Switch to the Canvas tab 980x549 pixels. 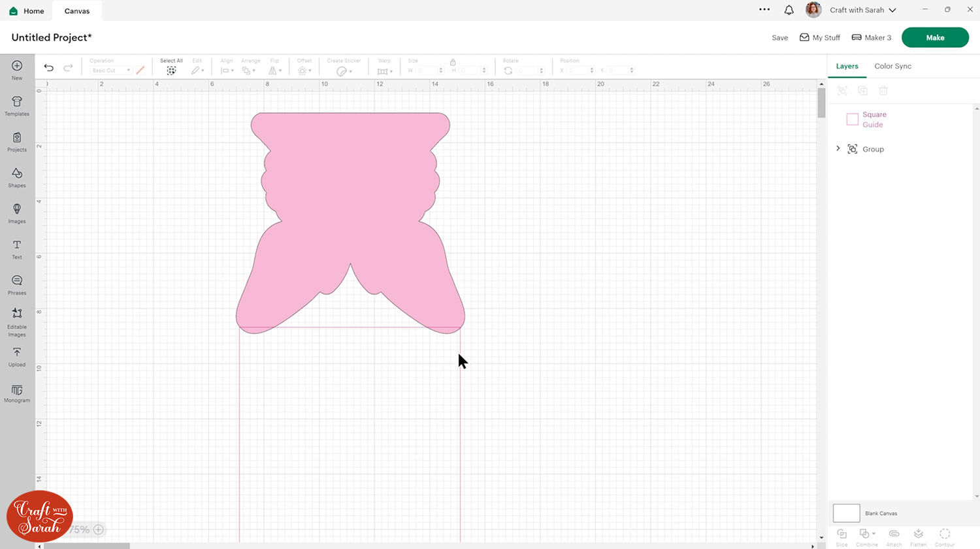77,11
